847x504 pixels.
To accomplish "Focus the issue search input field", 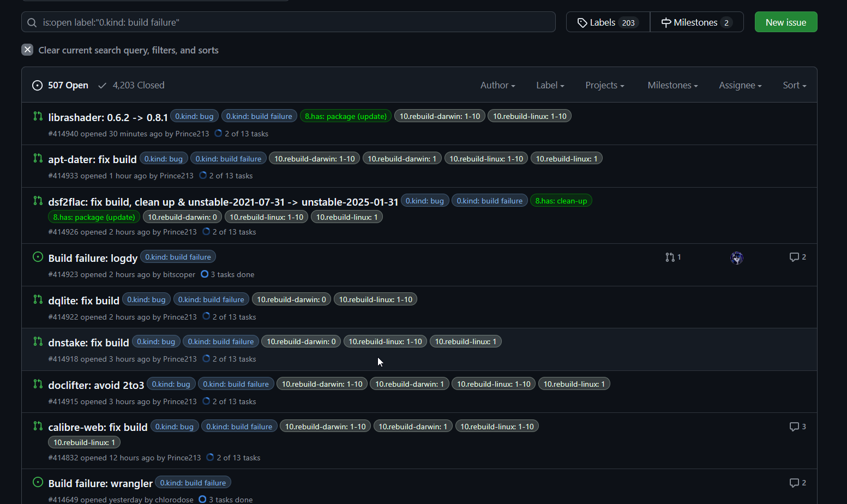I will pos(289,22).
